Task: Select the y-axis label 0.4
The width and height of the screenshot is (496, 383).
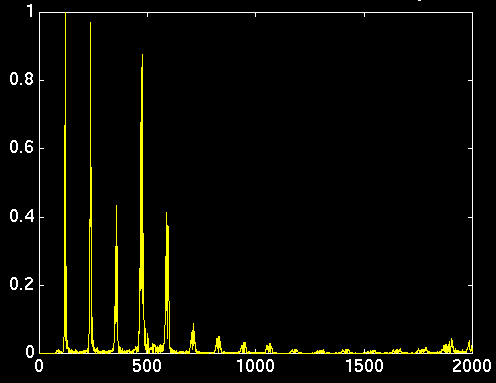Action: click(22, 216)
